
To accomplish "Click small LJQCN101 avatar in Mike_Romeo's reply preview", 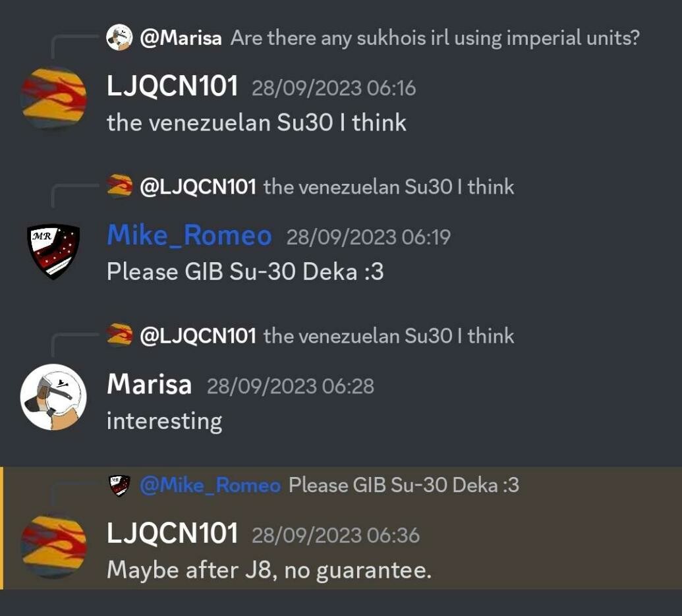I will click(x=120, y=186).
